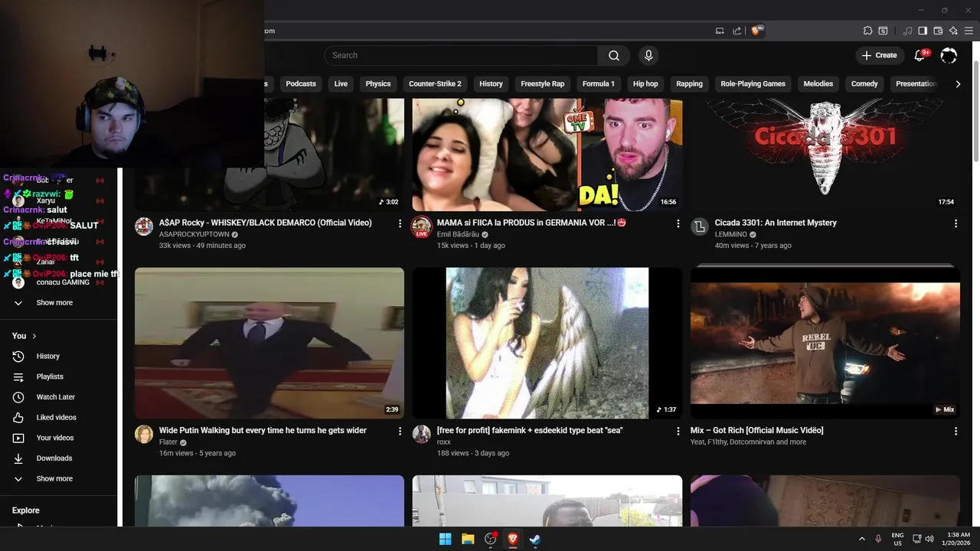Click the YouTube search input field
This screenshot has height=551, width=980.
(461, 55)
